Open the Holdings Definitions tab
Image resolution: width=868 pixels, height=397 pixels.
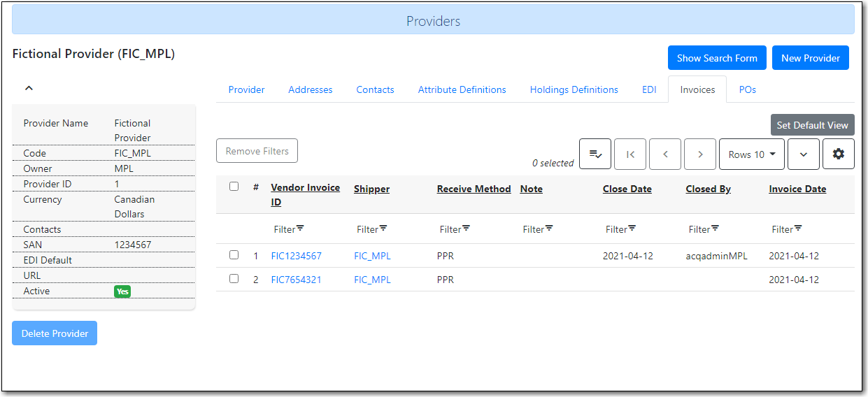click(574, 89)
